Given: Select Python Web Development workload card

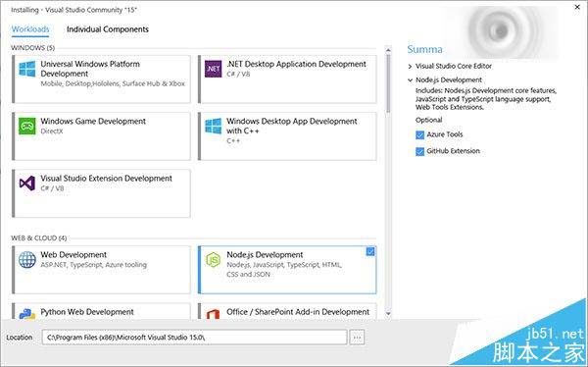Looking at the screenshot, I should [x=101, y=311].
